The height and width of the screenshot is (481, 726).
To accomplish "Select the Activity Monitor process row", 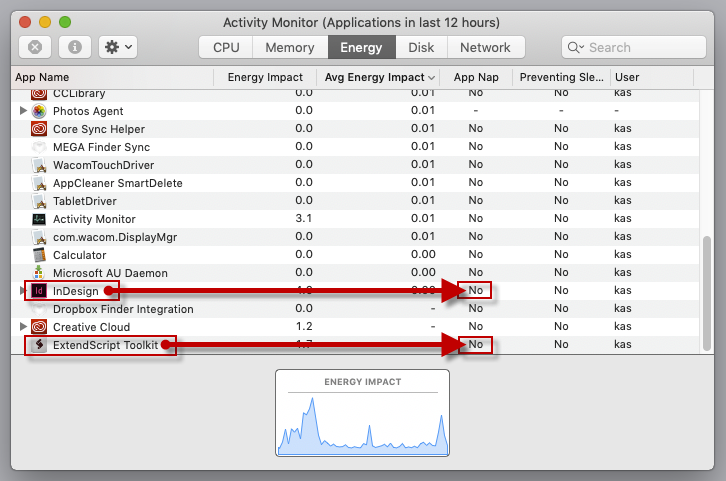I will click(x=355, y=219).
